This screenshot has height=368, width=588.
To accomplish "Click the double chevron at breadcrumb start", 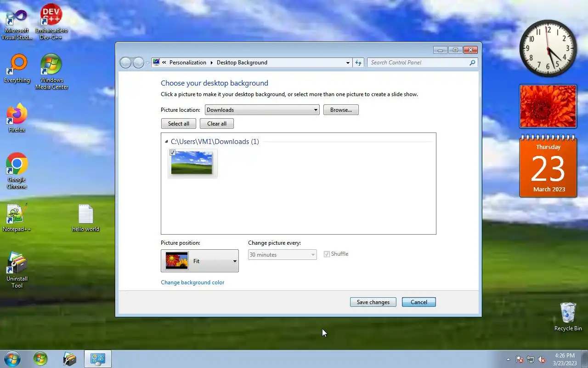I will click(164, 63).
